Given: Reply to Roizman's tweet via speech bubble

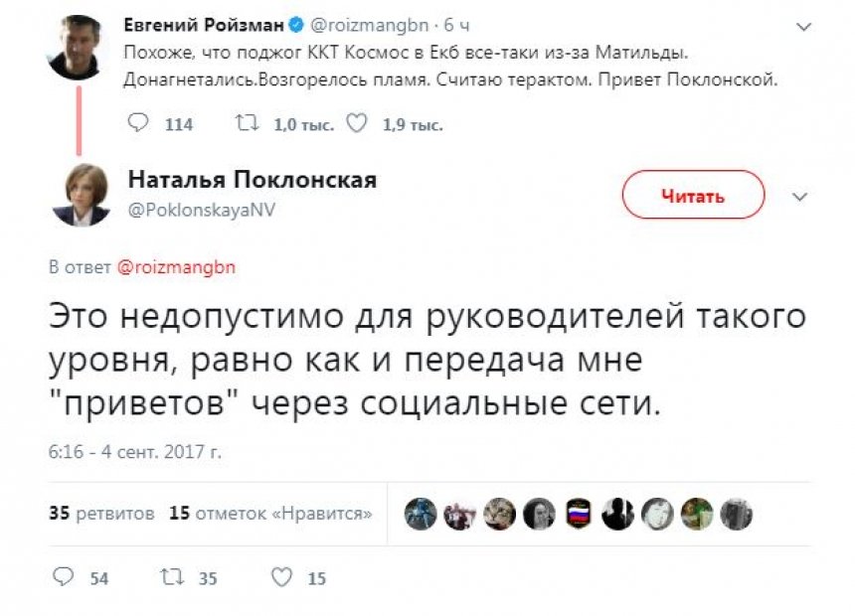Looking at the screenshot, I should coord(139,124).
